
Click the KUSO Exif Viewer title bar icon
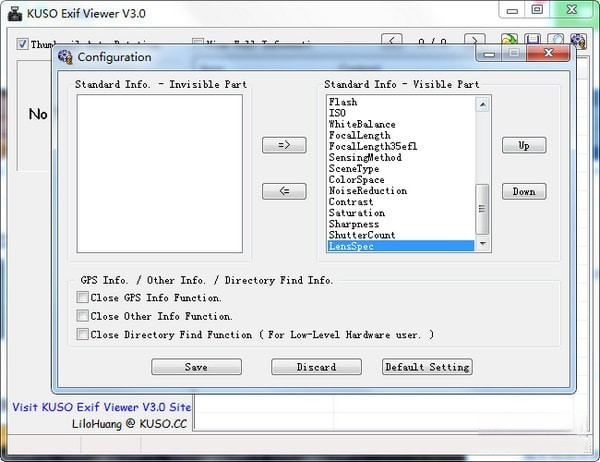15,14
